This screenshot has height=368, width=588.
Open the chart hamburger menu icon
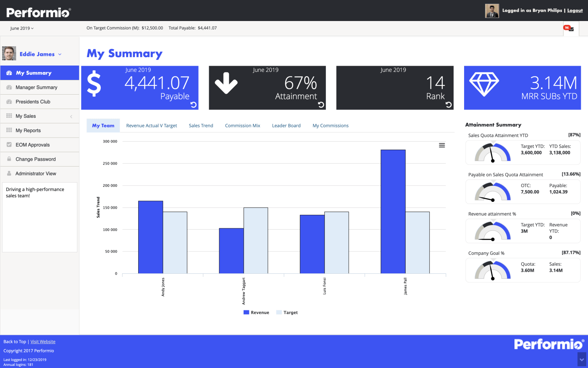[x=442, y=145]
